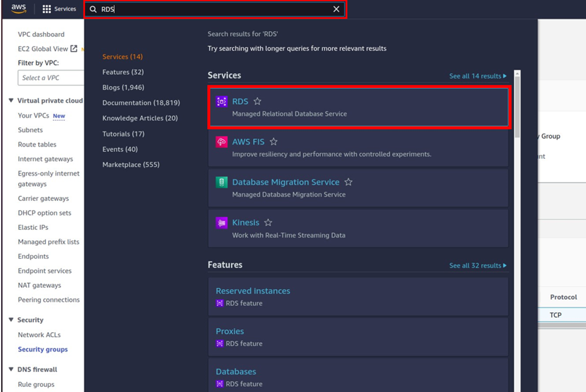Go to NAT gateways
The height and width of the screenshot is (392, 586).
[39, 285]
